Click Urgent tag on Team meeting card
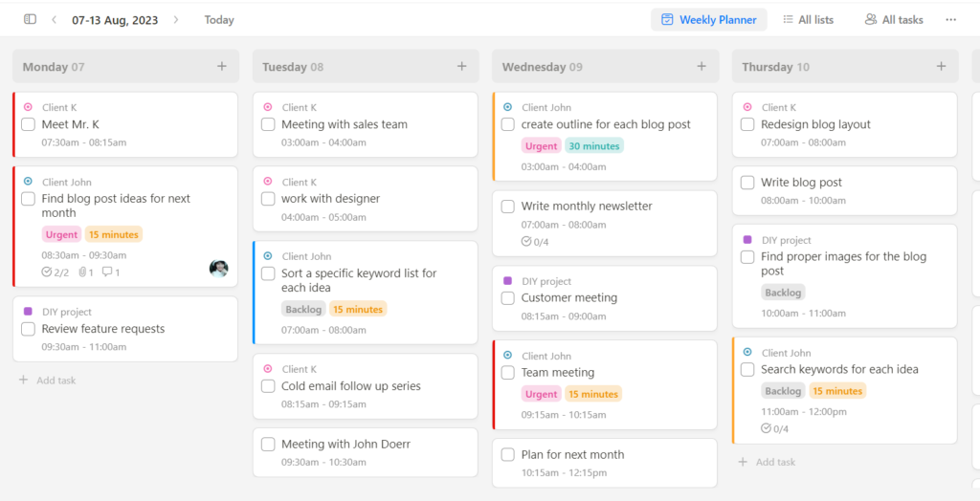Screen dimensions: 980x501 pyautogui.click(x=542, y=394)
